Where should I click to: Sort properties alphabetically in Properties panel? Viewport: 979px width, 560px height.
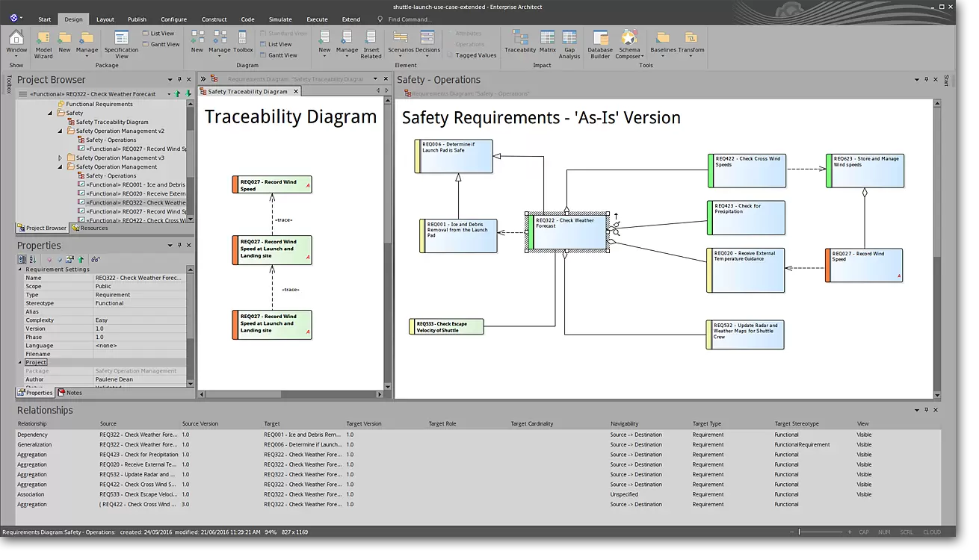pos(32,259)
